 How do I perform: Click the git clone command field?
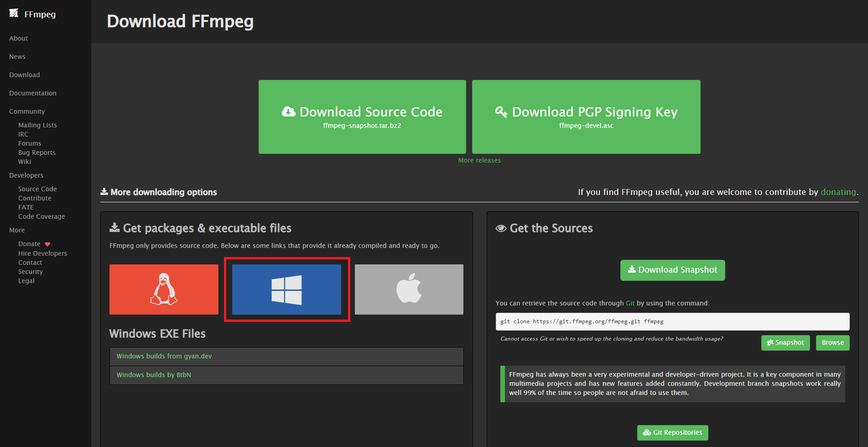click(x=672, y=321)
